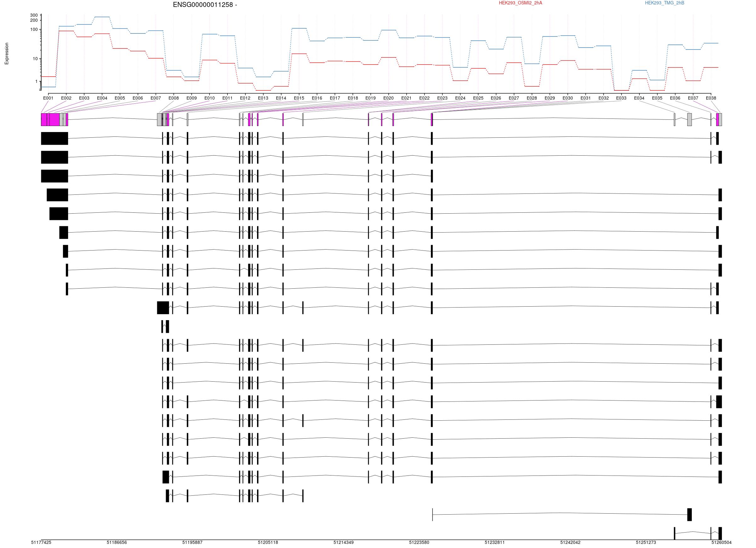The width and height of the screenshot is (756, 548).
Task: Click genomic coordinate 51195887
Action: pos(192,542)
